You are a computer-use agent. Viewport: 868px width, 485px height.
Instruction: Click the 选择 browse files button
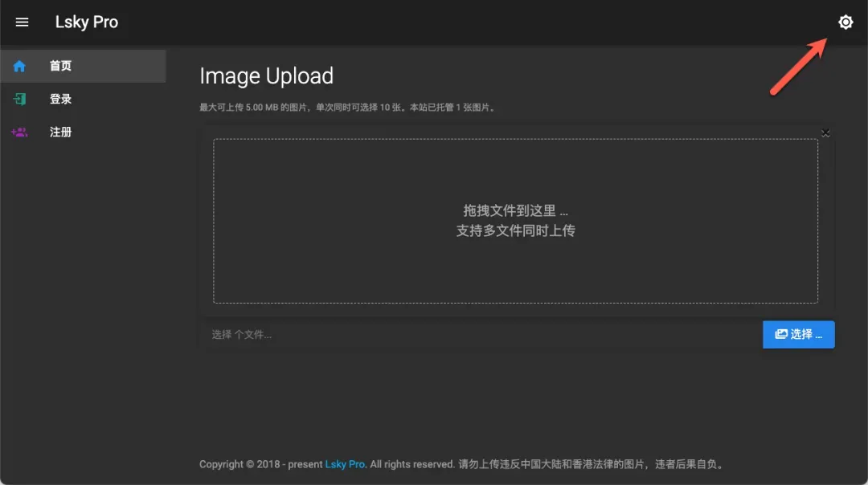(x=798, y=335)
